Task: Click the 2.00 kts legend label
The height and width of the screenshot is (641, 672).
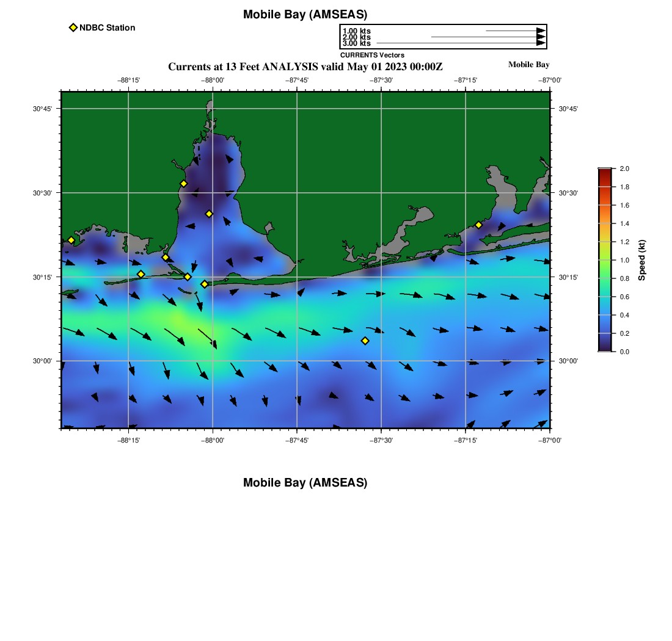Action: [356, 37]
